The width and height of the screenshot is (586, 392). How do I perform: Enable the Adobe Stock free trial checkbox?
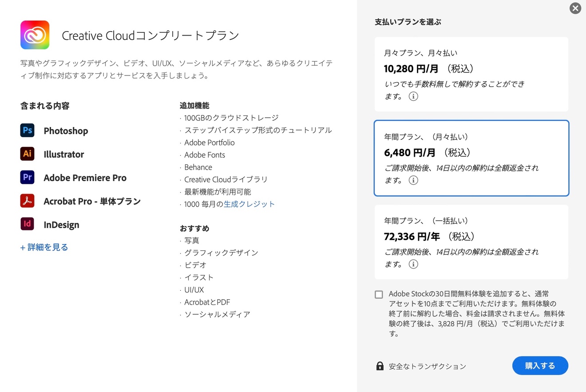[x=379, y=295]
